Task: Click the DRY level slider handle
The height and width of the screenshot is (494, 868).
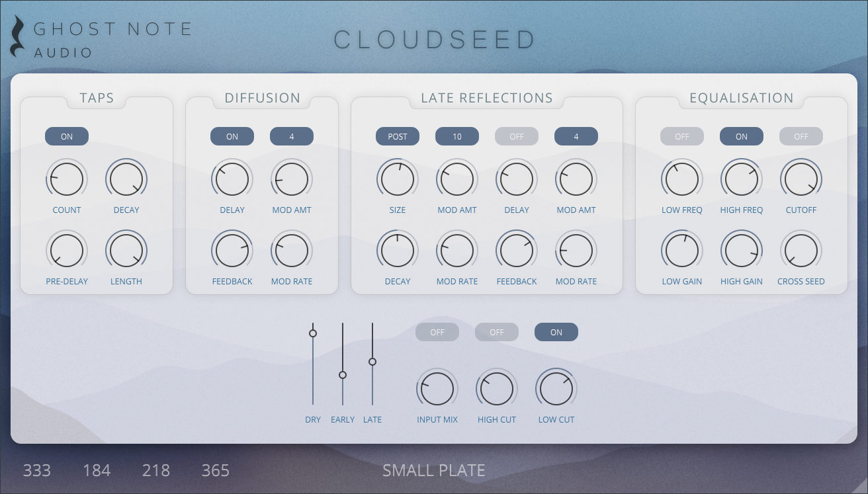Action: coord(313,333)
